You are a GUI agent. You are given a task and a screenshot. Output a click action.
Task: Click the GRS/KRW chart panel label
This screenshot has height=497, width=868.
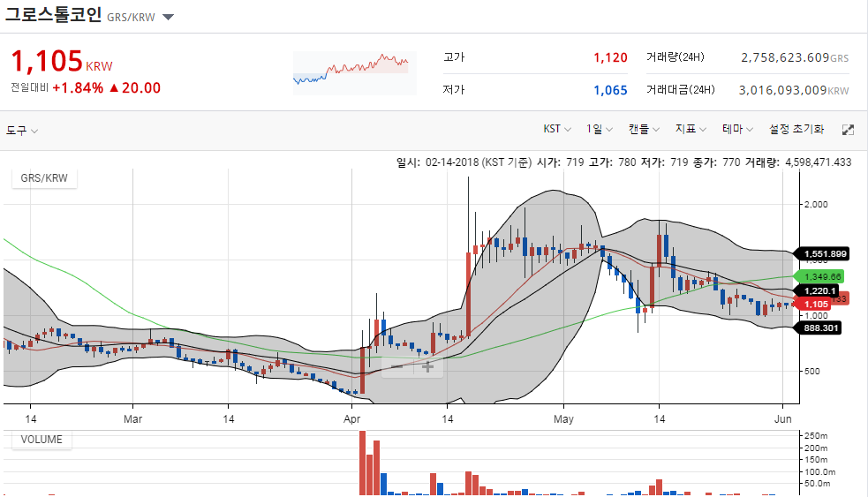(44, 178)
